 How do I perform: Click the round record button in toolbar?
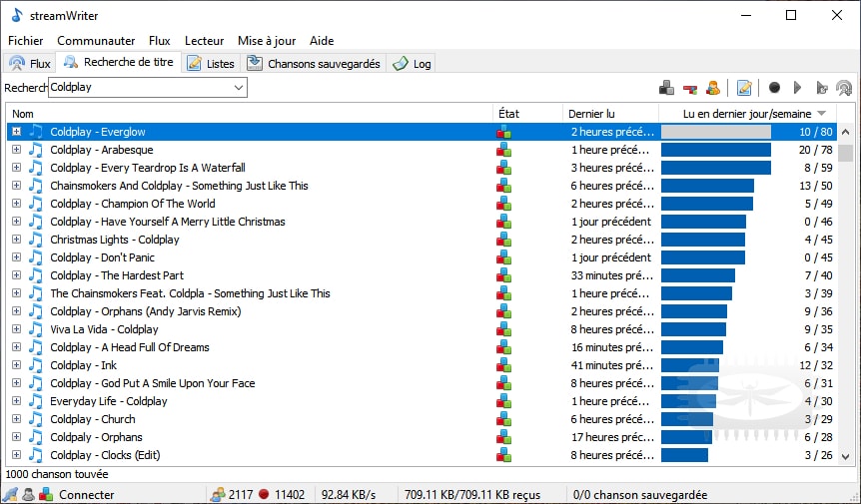774,88
